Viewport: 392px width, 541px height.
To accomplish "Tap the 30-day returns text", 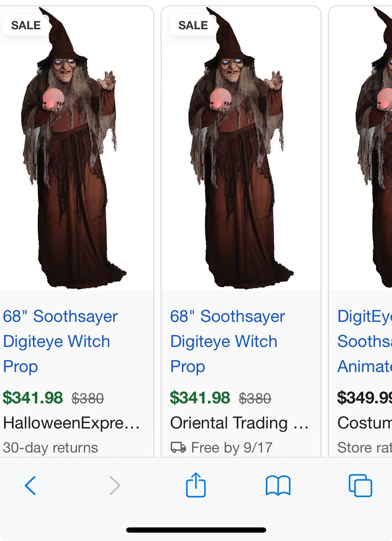I will pos(51,448).
